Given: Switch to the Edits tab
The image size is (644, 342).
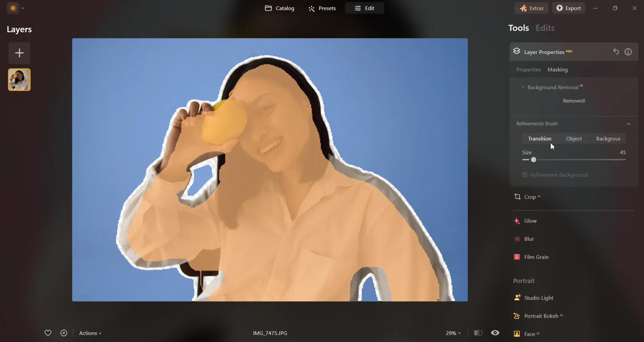Looking at the screenshot, I should point(545,28).
